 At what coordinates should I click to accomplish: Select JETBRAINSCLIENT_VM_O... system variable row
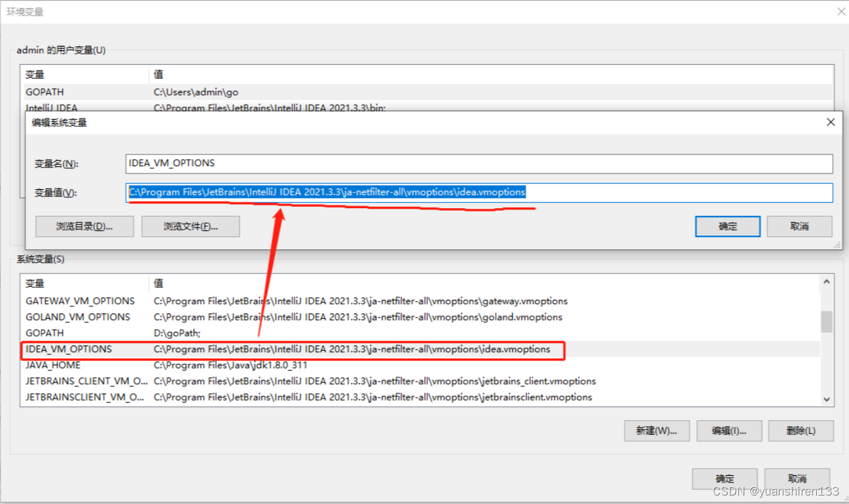tap(421, 397)
